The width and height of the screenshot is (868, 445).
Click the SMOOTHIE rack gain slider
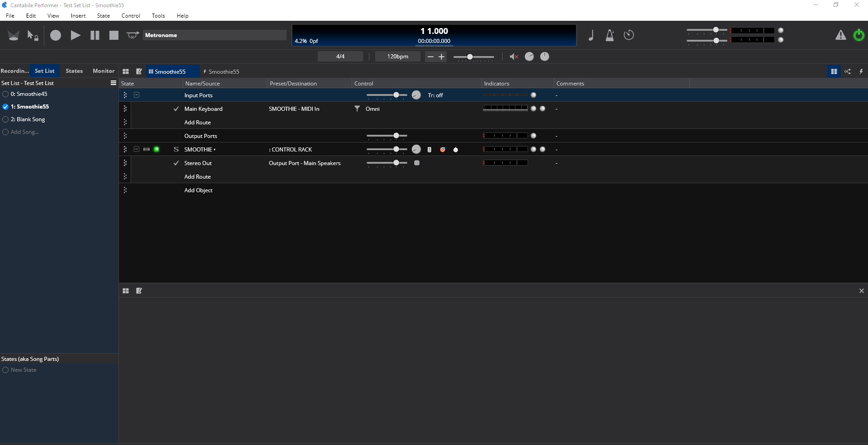[387, 149]
